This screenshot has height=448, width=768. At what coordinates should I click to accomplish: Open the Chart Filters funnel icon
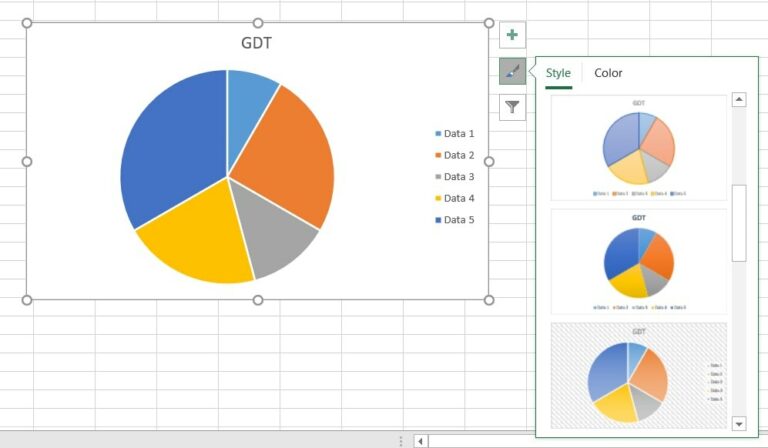click(x=512, y=107)
